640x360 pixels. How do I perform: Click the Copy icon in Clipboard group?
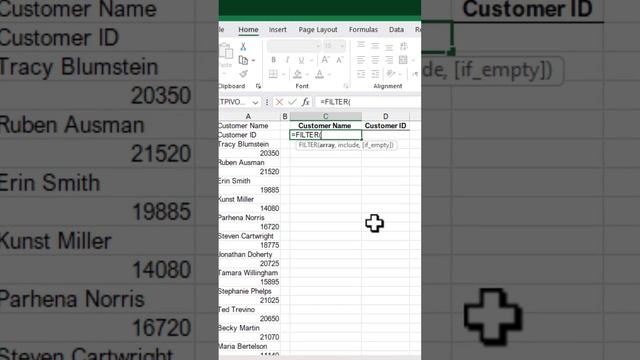[x=243, y=60]
